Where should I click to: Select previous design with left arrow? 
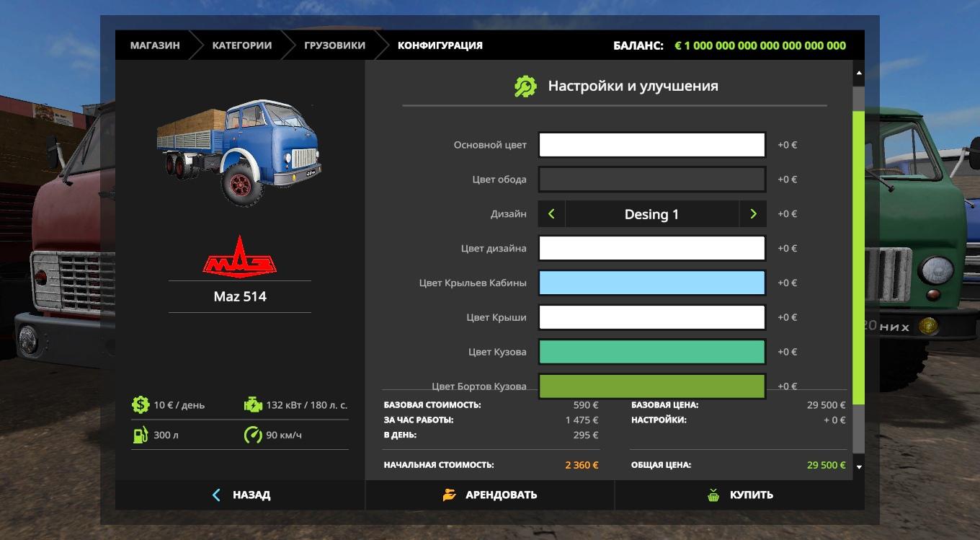[551, 214]
